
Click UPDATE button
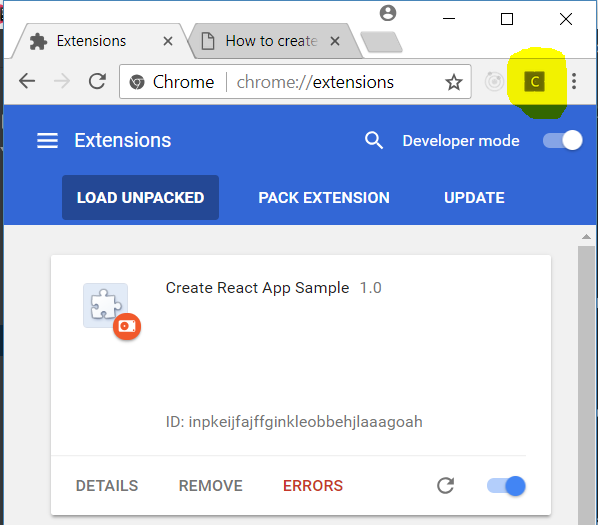tap(474, 197)
